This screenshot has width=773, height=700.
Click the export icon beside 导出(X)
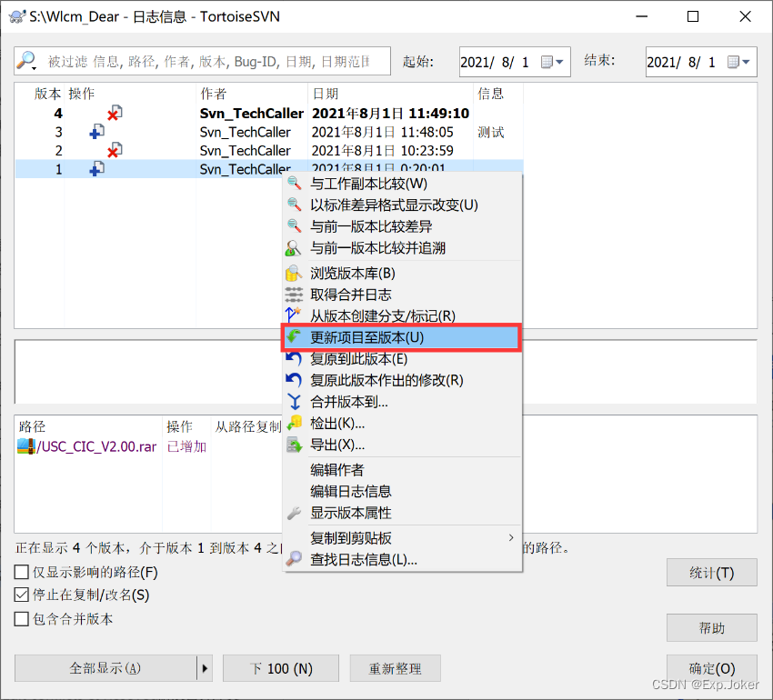pos(295,445)
